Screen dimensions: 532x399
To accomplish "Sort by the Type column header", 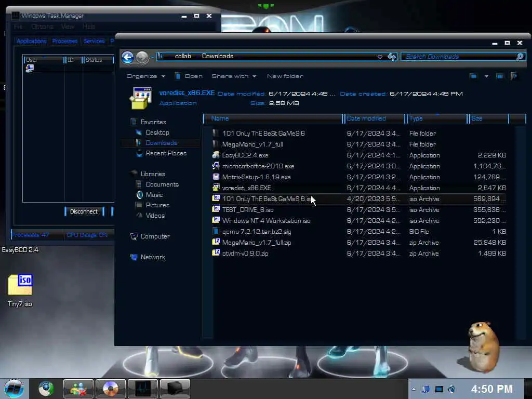I will click(x=436, y=118).
